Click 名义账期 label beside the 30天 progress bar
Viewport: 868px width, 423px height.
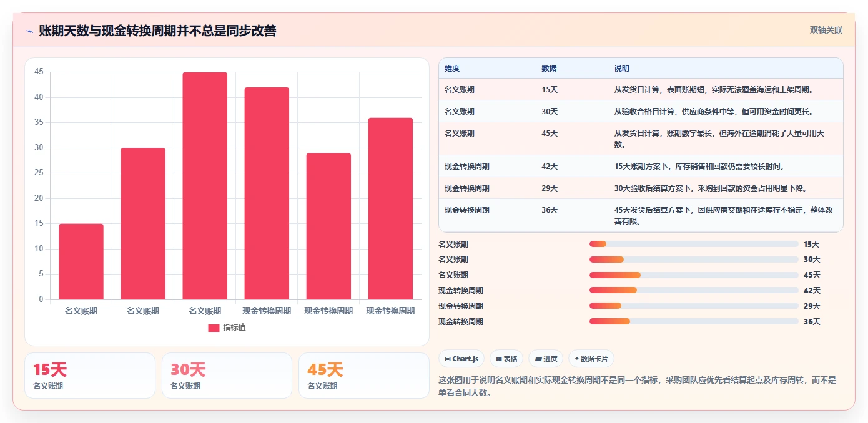click(x=453, y=260)
